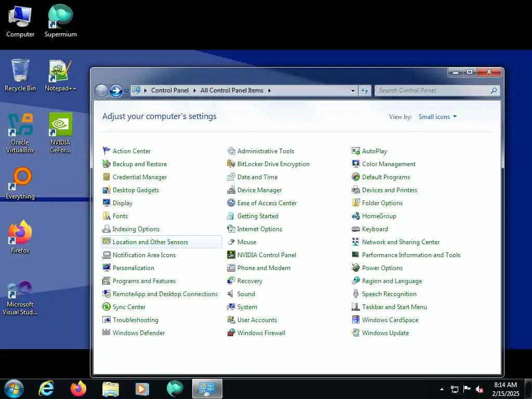Open Action Center flag icon
The width and height of the screenshot is (532, 399).
tap(107, 151)
